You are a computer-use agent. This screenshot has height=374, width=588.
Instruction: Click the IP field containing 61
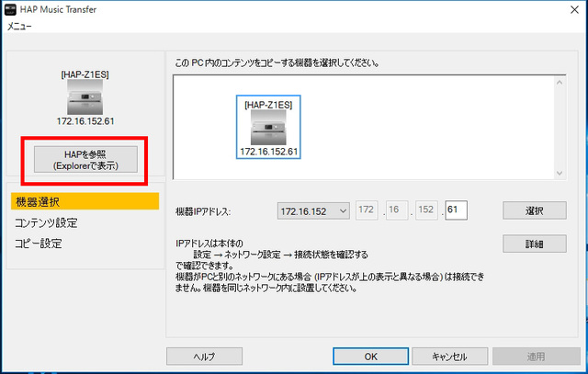[x=456, y=210]
